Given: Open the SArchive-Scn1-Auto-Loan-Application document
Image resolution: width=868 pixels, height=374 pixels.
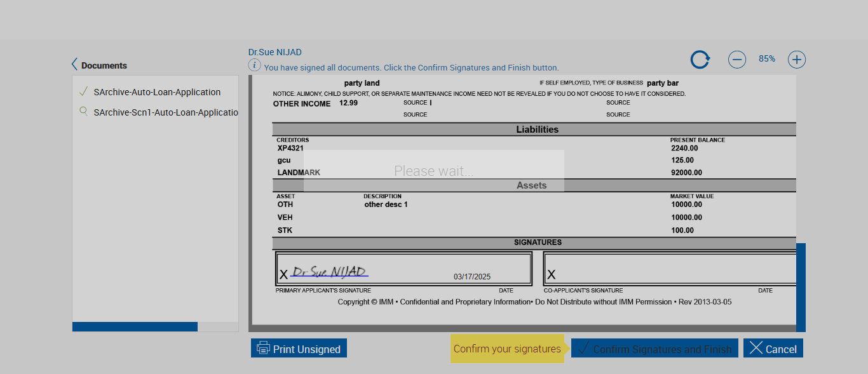Looking at the screenshot, I should (166, 112).
